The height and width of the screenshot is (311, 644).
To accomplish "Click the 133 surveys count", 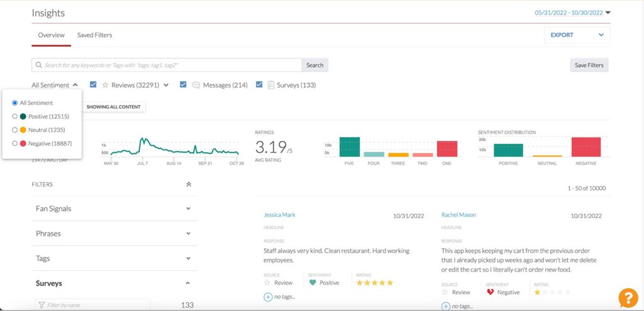I will (187, 305).
